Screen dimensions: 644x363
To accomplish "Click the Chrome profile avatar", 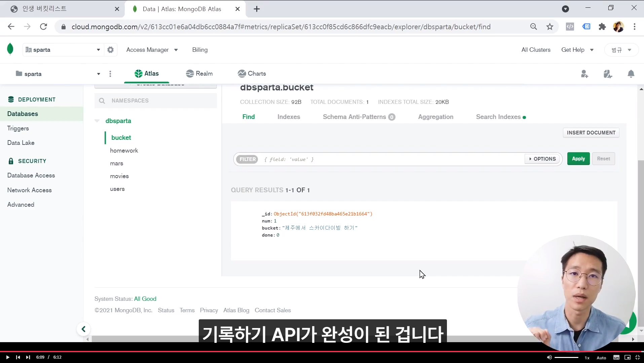I will pyautogui.click(x=618, y=27).
